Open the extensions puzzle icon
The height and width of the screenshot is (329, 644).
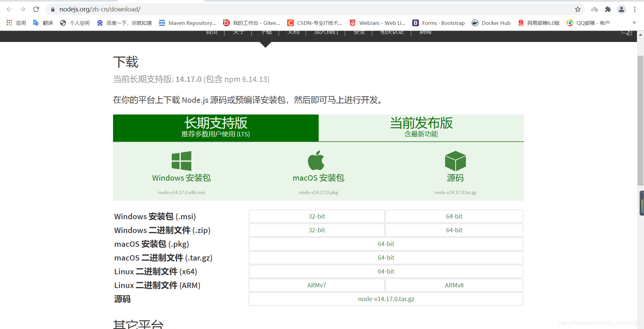click(608, 9)
